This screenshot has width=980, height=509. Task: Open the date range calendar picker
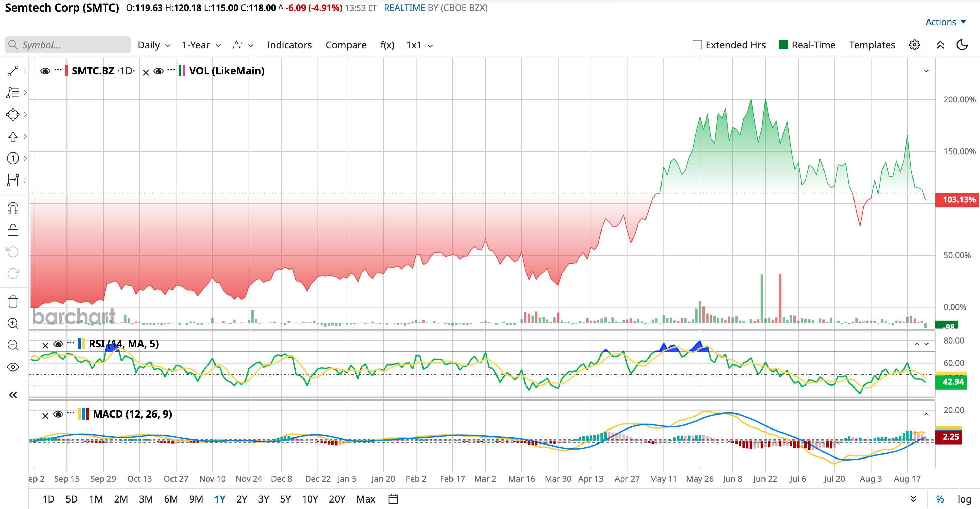[x=394, y=499]
